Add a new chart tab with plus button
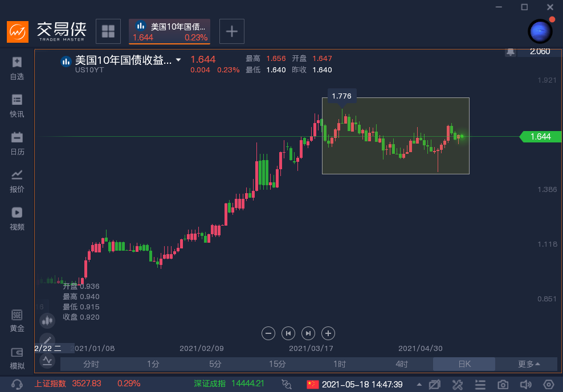The width and height of the screenshot is (563, 392). (x=232, y=31)
